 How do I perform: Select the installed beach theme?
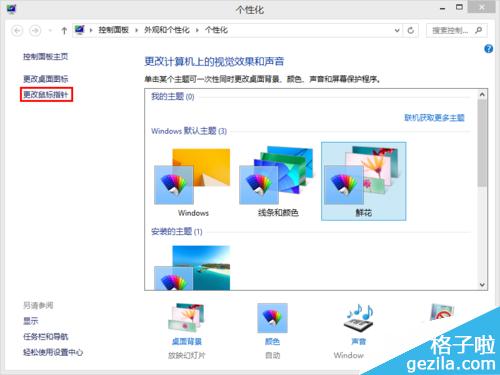tap(192, 268)
